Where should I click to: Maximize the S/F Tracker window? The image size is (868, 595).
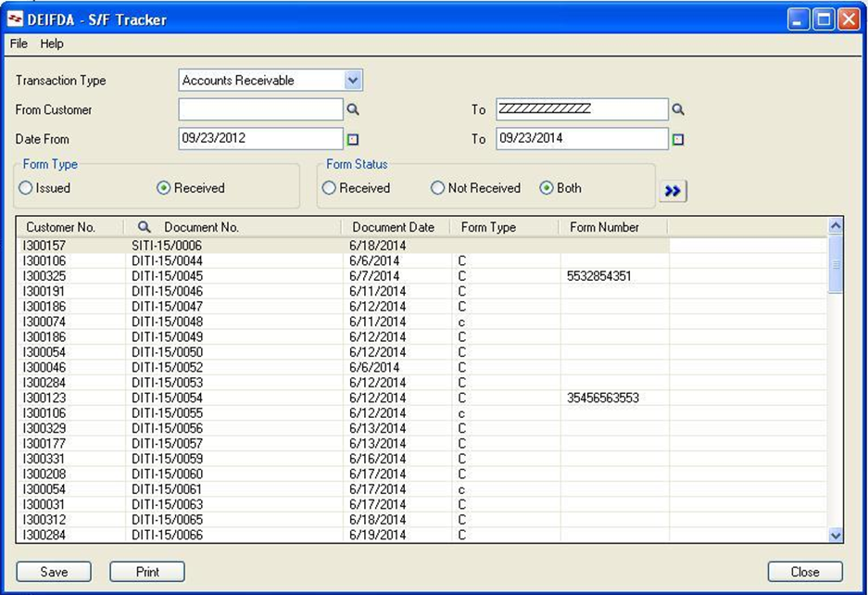[824, 19]
